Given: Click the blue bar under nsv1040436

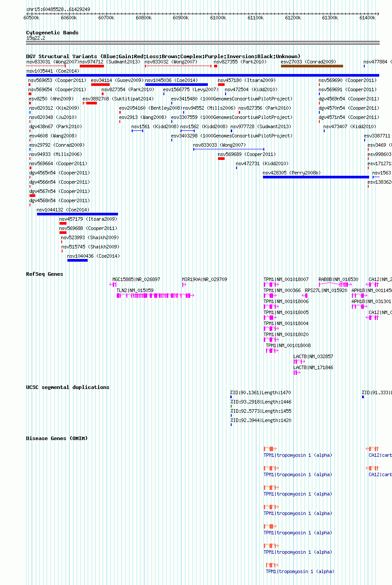Looking at the screenshot, I should 78,260.
